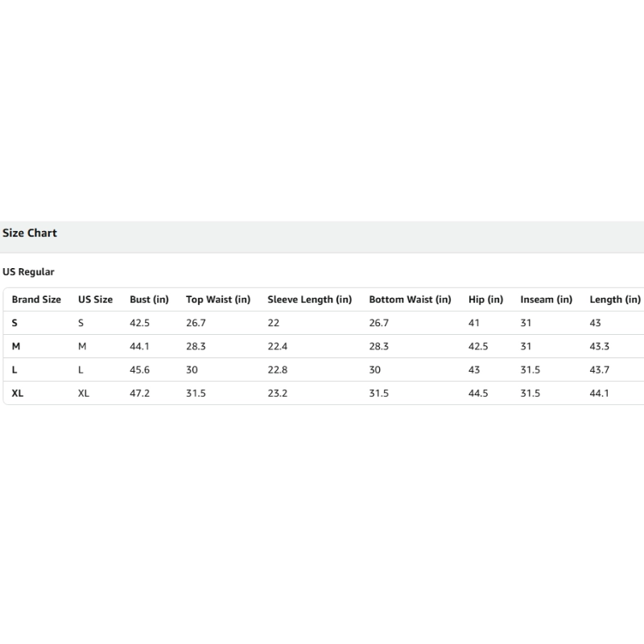Viewport: 644px width, 644px height.
Task: Select inseam value 31.5 in XL row
Action: click(530, 394)
